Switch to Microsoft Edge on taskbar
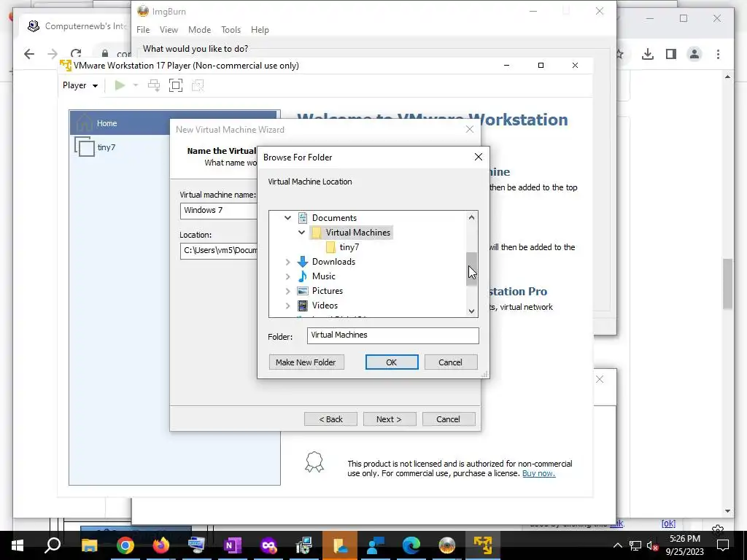Screen dimensions: 747x560 coord(411,545)
